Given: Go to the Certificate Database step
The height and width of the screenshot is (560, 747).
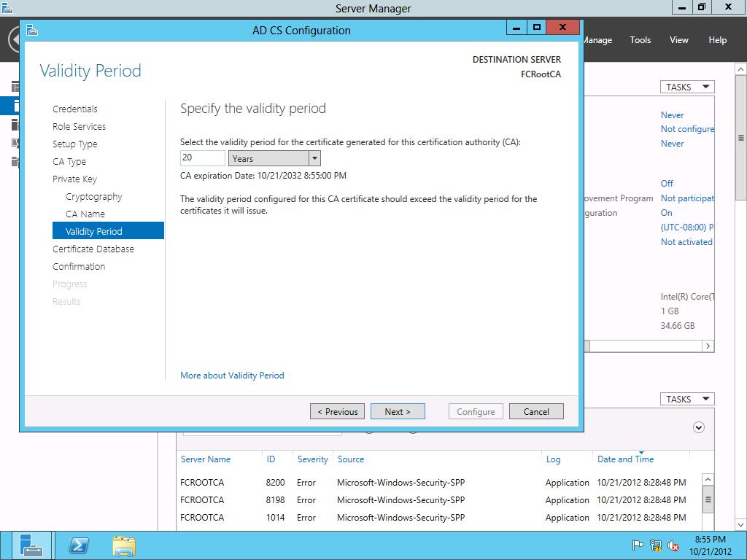Looking at the screenshot, I should [x=93, y=249].
